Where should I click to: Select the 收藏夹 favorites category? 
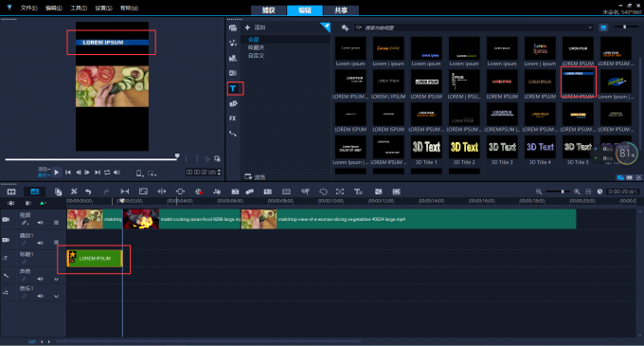tap(256, 47)
